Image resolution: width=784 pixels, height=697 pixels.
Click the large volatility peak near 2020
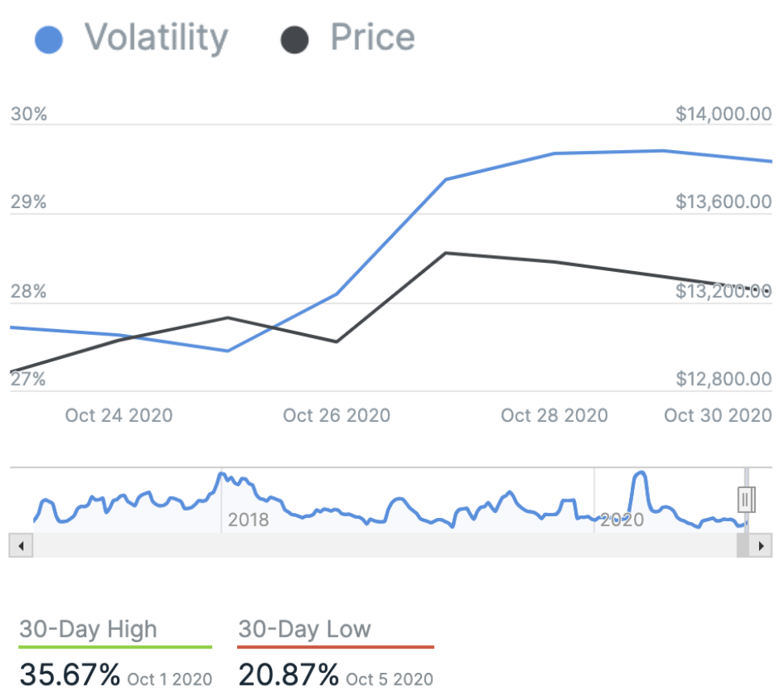[640, 476]
